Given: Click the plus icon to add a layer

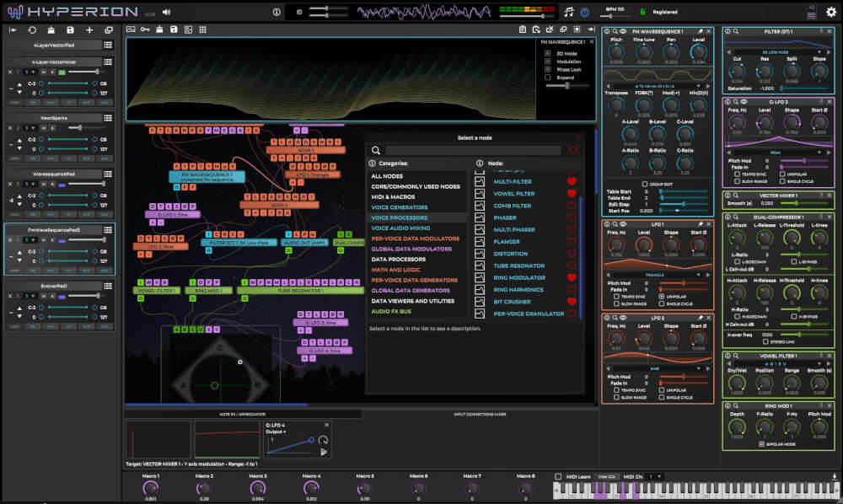Looking at the screenshot, I should pyautogui.click(x=89, y=29).
